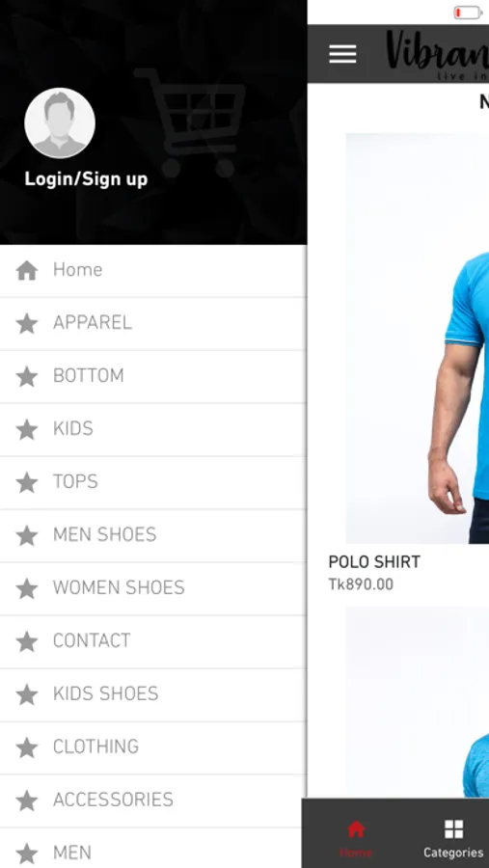This screenshot has width=489, height=868.
Task: Open the MEN category item
Action: coord(152,849)
